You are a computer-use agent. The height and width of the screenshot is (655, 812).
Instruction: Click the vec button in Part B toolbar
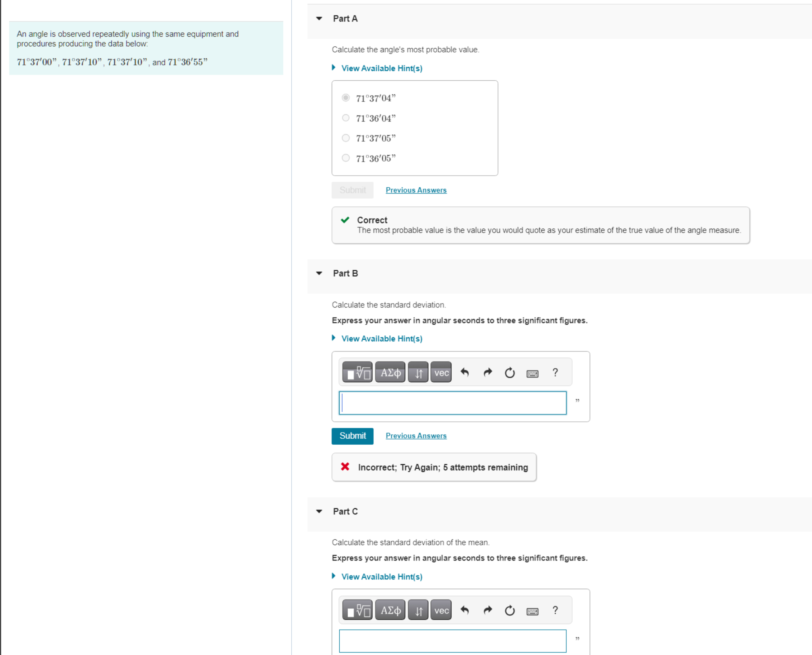tap(441, 373)
